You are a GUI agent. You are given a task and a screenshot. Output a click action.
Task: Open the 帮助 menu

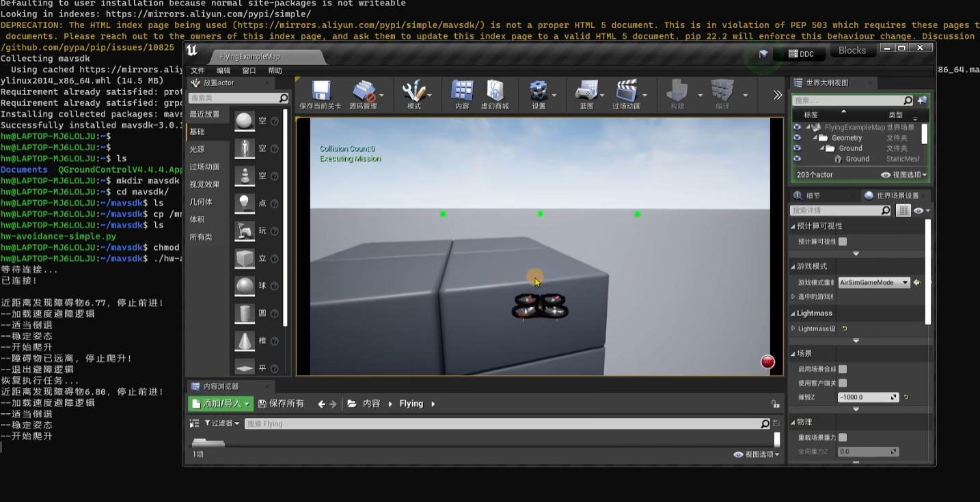click(275, 70)
